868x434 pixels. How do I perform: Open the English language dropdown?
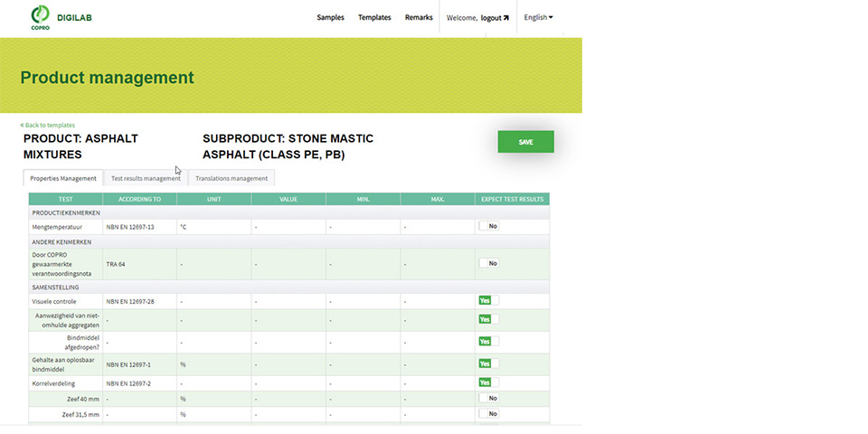[x=538, y=17]
